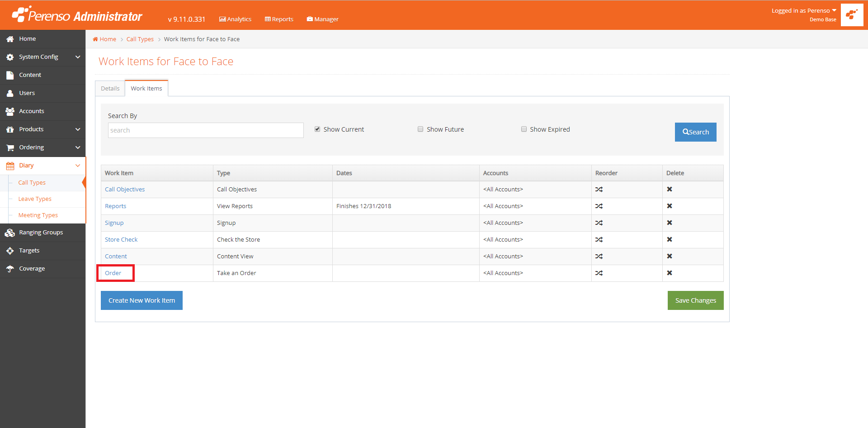Click the Coverage umbrella icon

pos(10,269)
